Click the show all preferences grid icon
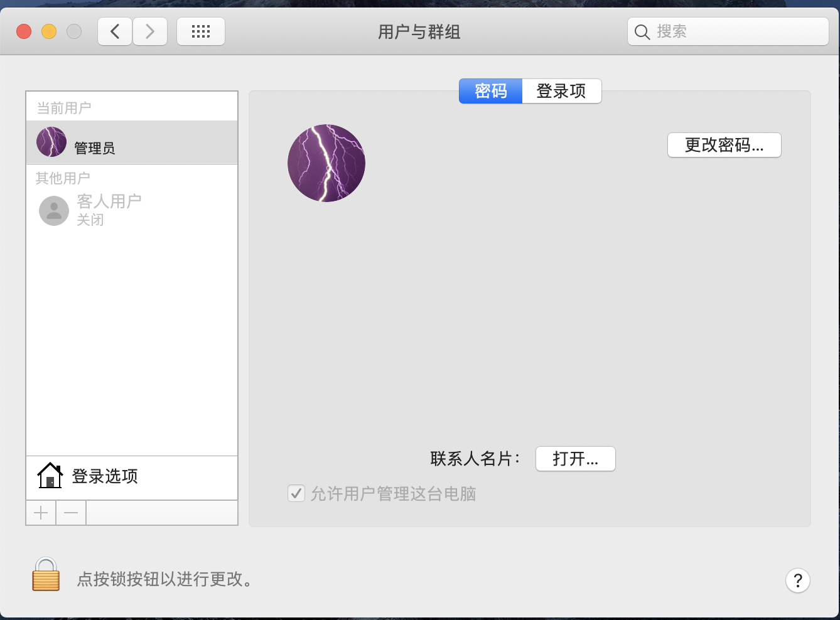 pos(201,31)
